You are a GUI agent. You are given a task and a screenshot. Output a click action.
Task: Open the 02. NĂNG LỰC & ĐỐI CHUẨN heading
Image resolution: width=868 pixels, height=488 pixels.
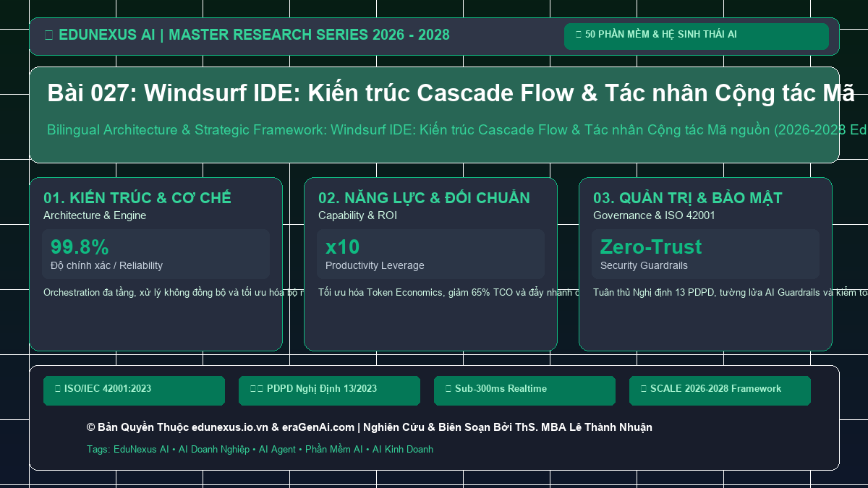click(424, 198)
